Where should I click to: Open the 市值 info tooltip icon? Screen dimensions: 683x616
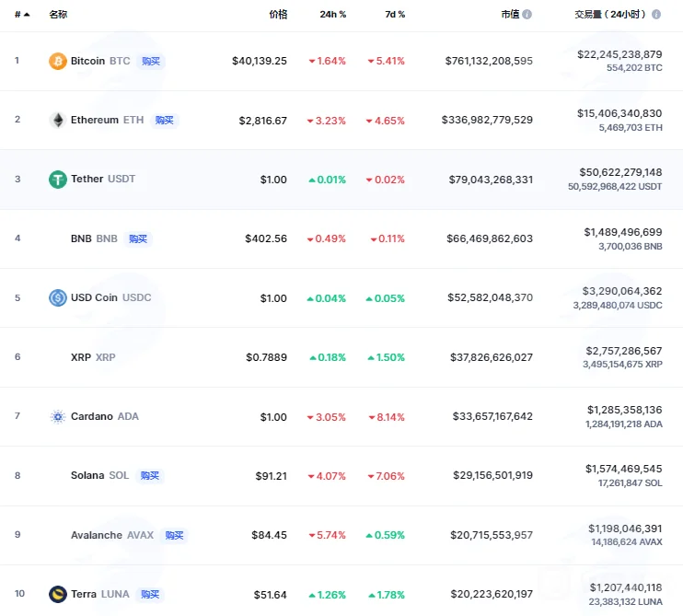pyautogui.click(x=527, y=15)
